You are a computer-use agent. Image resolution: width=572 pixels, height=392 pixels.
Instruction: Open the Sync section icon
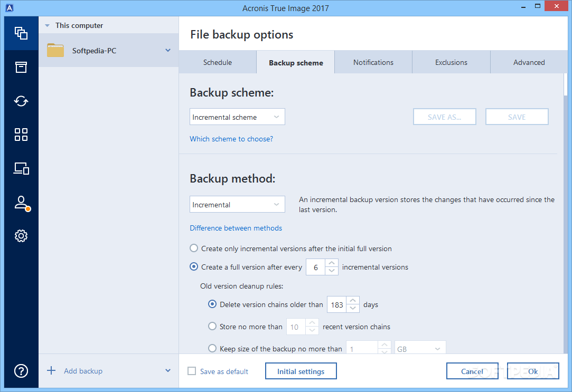point(21,101)
